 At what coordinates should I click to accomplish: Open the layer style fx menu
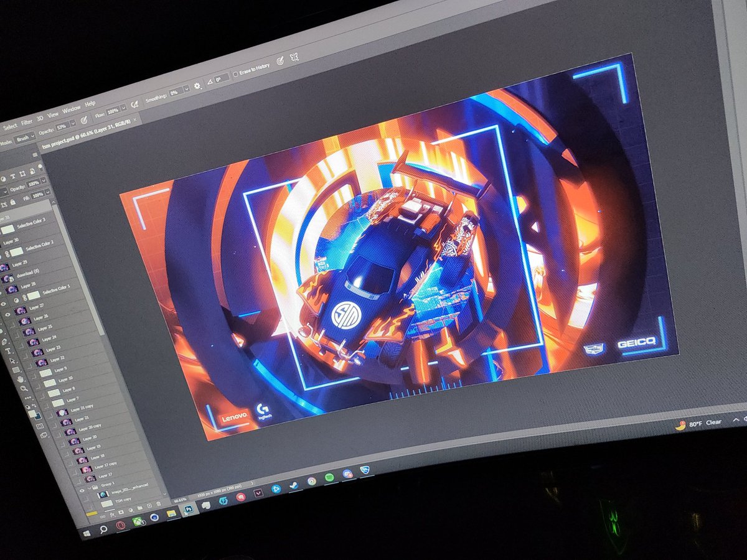click(x=112, y=515)
